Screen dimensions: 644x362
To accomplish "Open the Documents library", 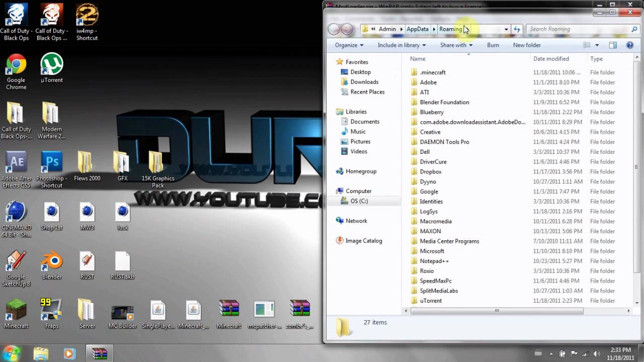I will (x=365, y=122).
